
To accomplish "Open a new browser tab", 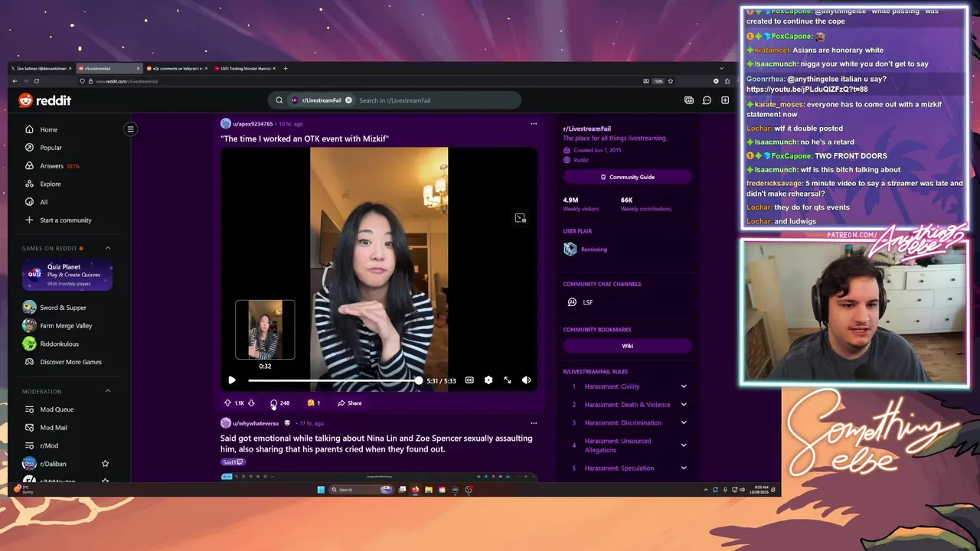I will click(286, 68).
